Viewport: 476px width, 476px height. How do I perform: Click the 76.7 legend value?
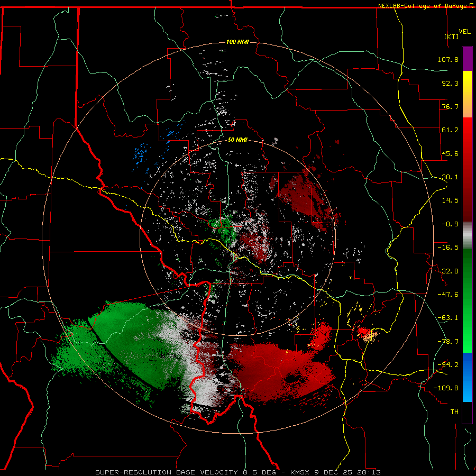450,106
